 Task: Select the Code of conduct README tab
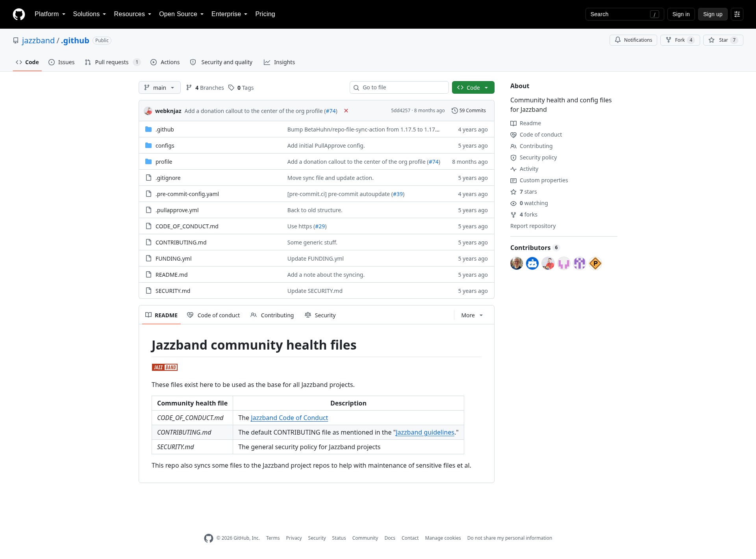(213, 315)
